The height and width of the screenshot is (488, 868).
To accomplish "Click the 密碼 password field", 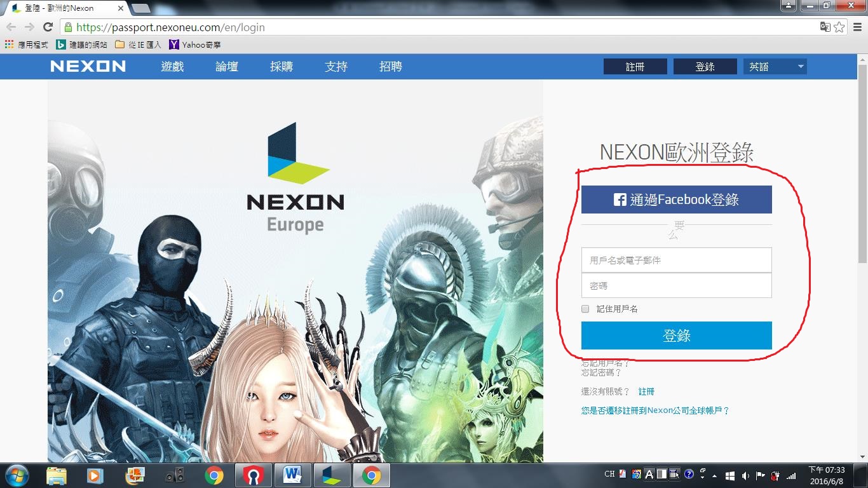I will [x=677, y=286].
